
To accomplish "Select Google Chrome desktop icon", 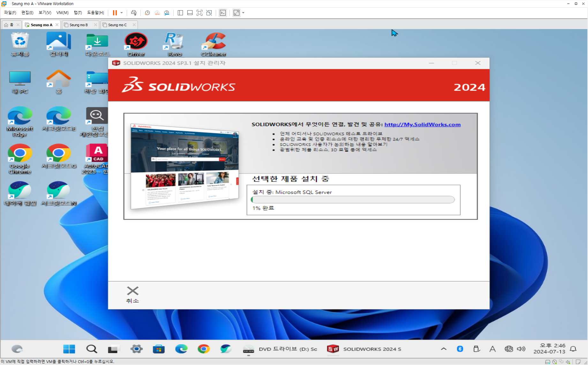I will click(20, 159).
